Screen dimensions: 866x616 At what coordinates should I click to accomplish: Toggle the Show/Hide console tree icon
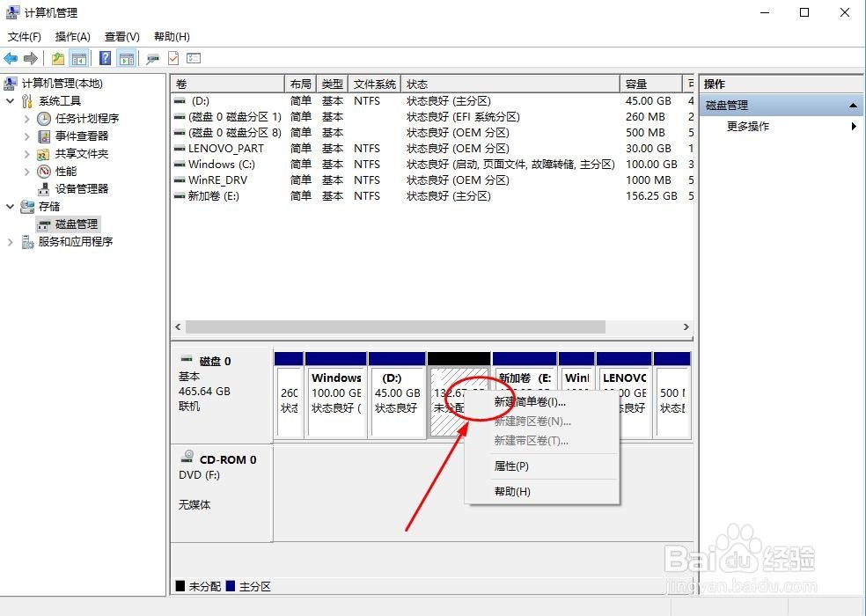79,58
